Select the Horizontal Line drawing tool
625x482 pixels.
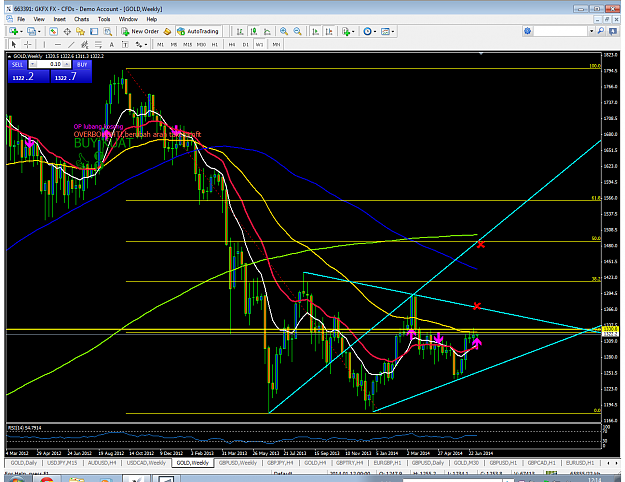pos(58,44)
